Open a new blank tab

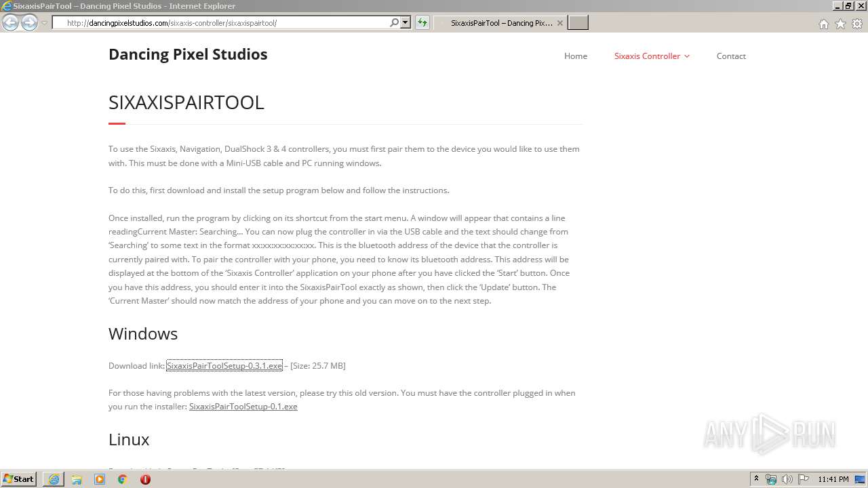578,23
